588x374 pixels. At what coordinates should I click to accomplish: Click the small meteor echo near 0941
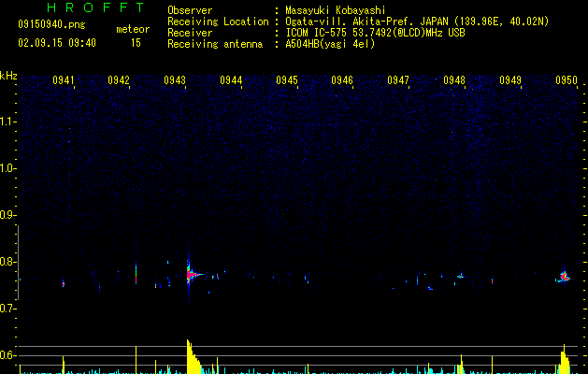tap(64, 284)
